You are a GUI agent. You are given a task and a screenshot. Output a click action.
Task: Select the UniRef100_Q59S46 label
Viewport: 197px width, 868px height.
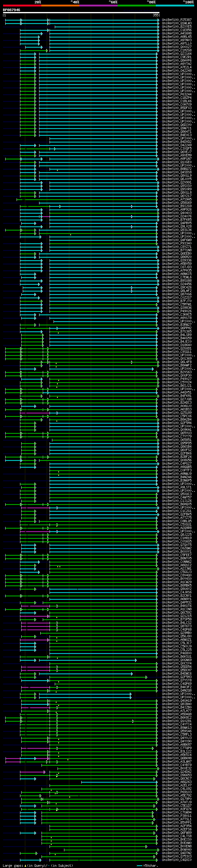[x=177, y=731]
